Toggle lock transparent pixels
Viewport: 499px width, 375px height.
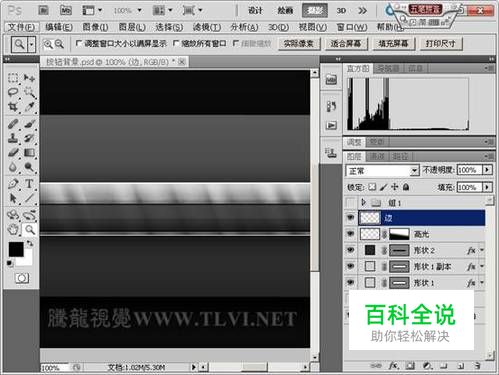click(x=372, y=187)
